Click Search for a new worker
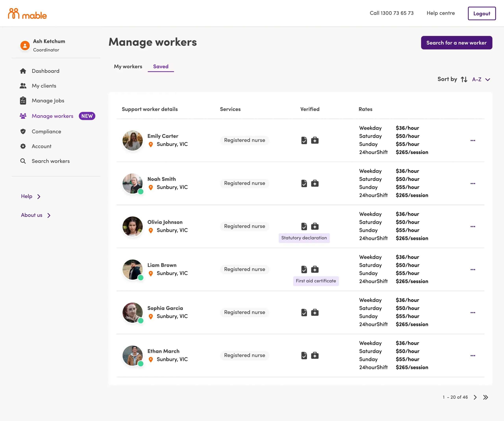504x421 pixels. click(x=457, y=43)
